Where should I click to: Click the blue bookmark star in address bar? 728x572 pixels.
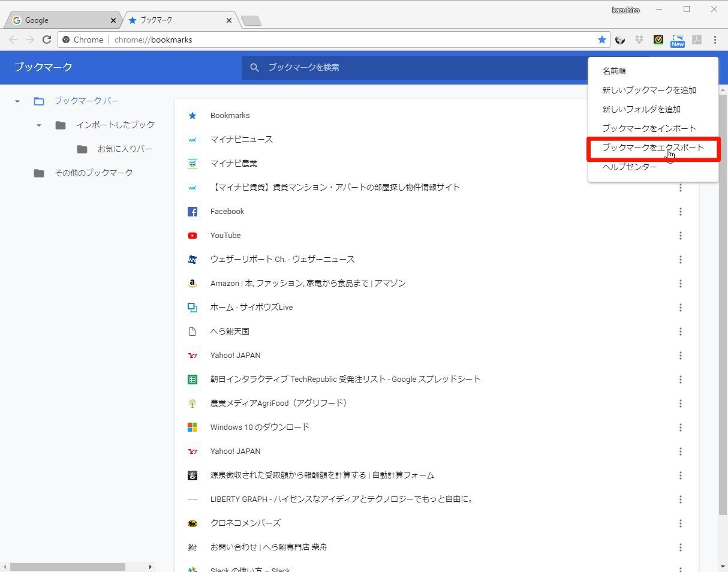pos(602,40)
